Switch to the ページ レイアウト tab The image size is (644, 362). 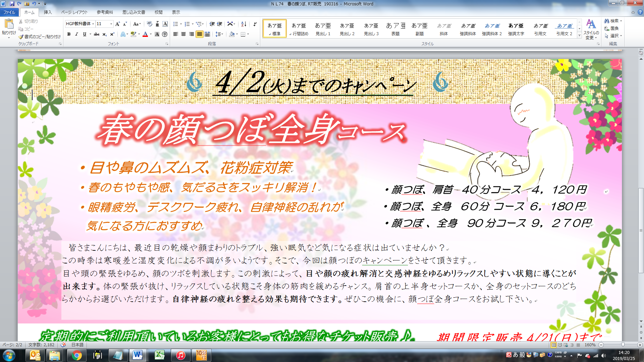click(x=74, y=12)
